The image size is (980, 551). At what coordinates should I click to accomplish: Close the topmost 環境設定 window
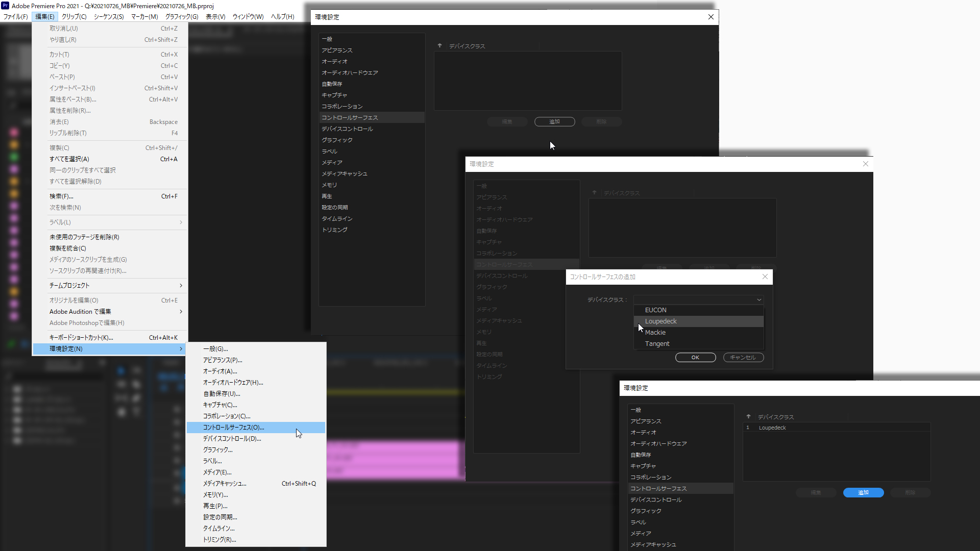pos(710,17)
